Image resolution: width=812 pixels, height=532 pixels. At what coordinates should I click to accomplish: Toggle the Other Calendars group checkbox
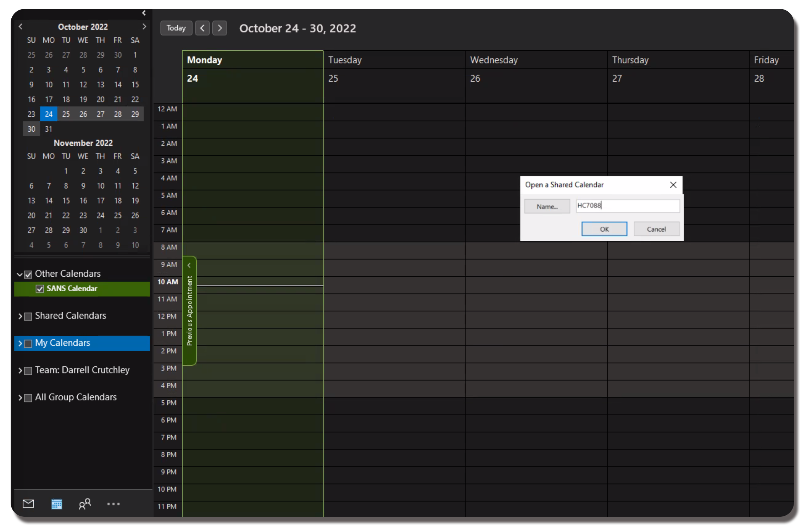pyautogui.click(x=28, y=275)
